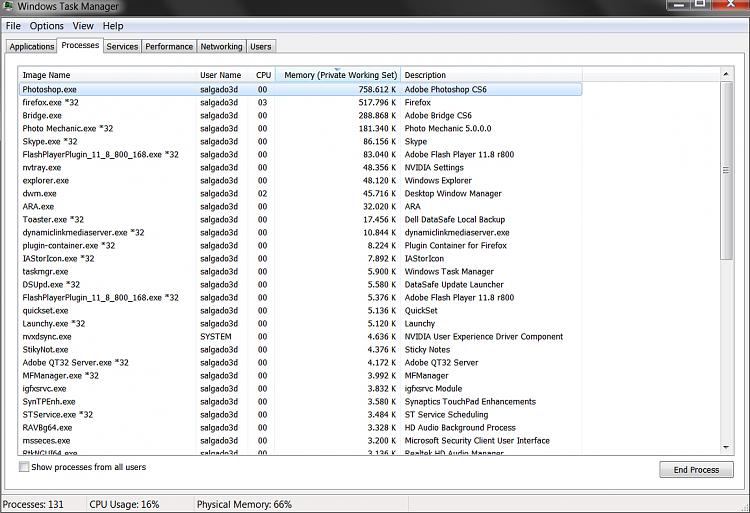Sort by User Name column header
Viewport: 750px width, 513px height.
point(221,75)
